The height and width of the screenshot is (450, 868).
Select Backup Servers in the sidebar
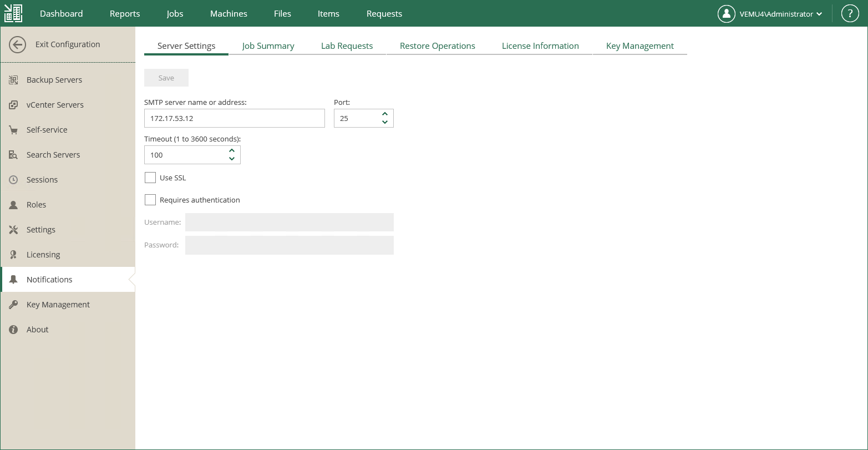tap(68, 80)
